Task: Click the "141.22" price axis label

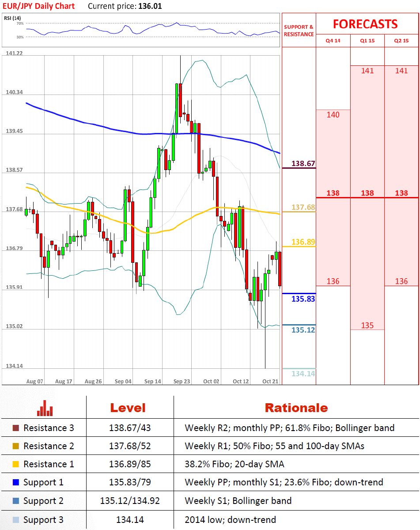Action: 14,53
